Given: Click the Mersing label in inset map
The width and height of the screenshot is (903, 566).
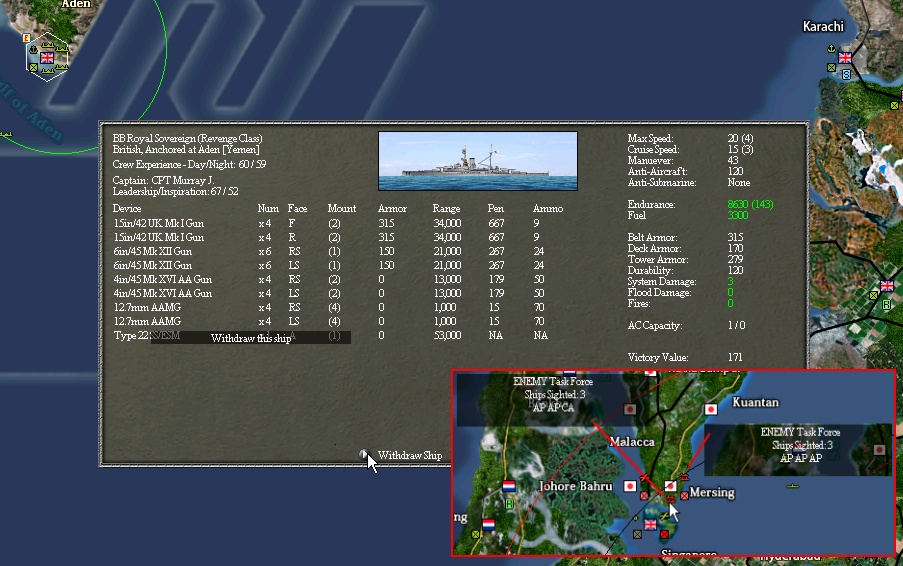Looking at the screenshot, I should point(712,492).
